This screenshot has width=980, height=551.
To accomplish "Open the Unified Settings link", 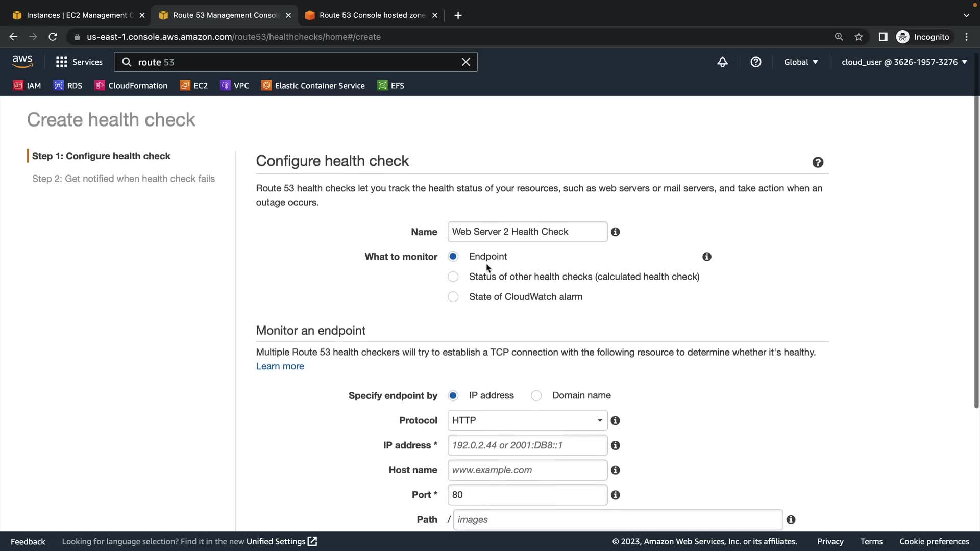I will click(x=281, y=541).
